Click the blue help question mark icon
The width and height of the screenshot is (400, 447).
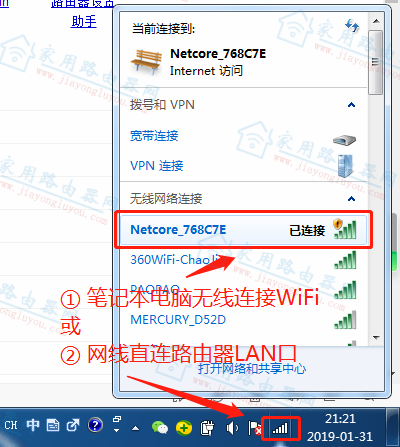pos(95,425)
